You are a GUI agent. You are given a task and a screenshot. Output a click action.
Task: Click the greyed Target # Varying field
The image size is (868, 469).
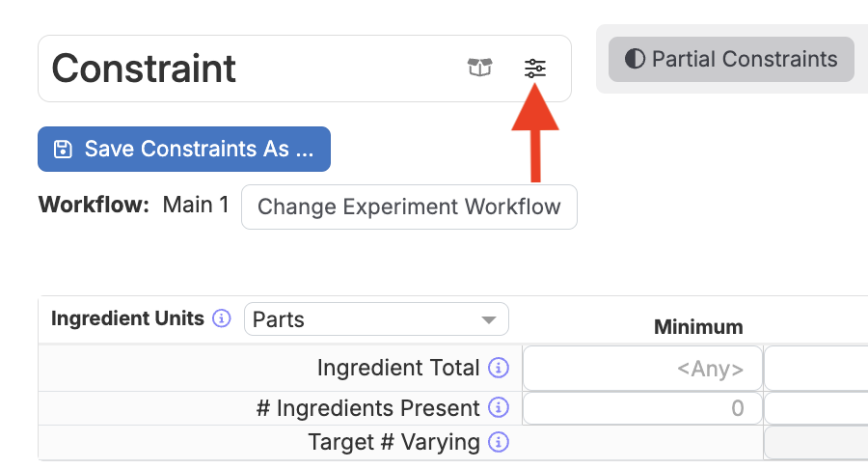[x=816, y=443]
